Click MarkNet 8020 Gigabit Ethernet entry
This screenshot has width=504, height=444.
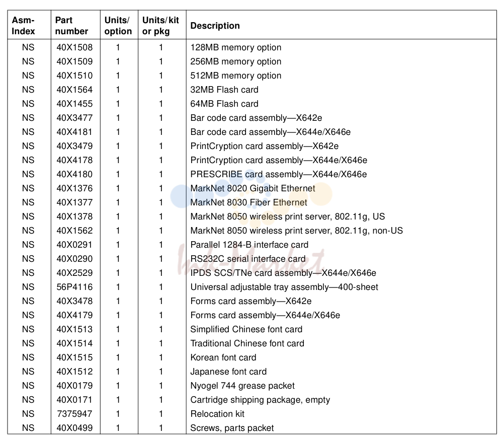coord(253,189)
